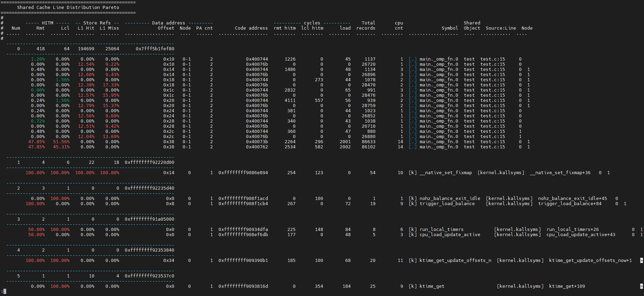Viewport: 644px width, 296px height.
Task: Click the 'Offset' column header
Action: [x=166, y=28]
